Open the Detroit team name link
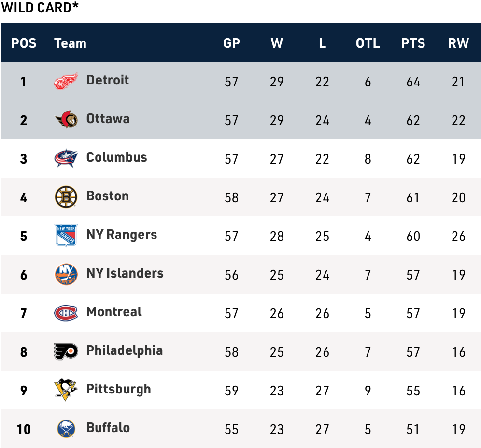Viewport: 481px width, 448px height. [x=107, y=80]
